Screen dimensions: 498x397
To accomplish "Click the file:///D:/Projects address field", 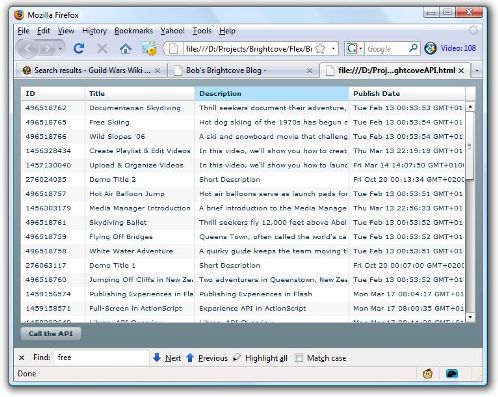I will [x=249, y=49].
